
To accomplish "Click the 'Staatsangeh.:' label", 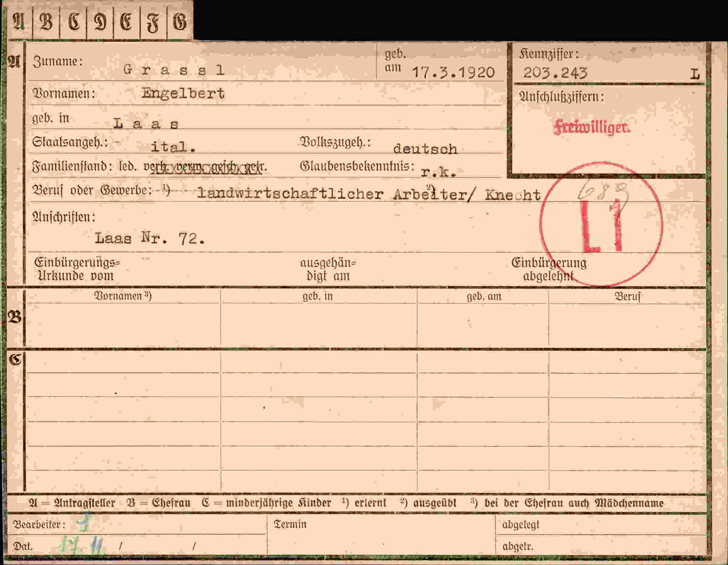I will coord(70,143).
